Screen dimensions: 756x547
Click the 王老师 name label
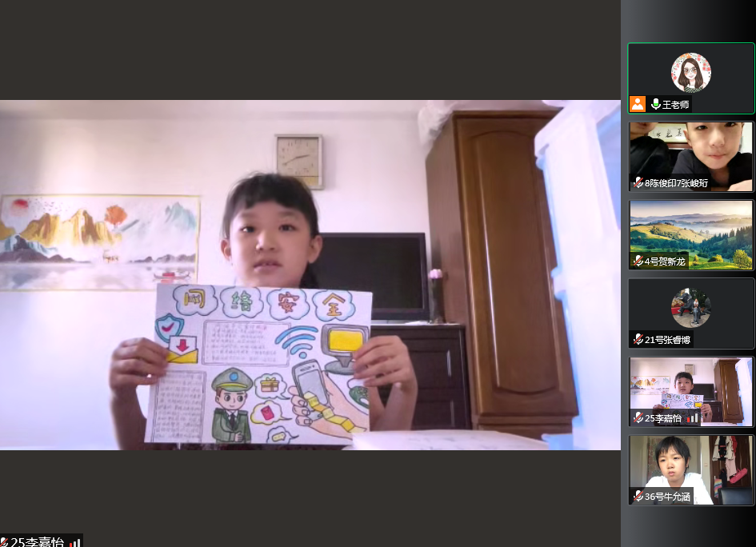click(675, 105)
